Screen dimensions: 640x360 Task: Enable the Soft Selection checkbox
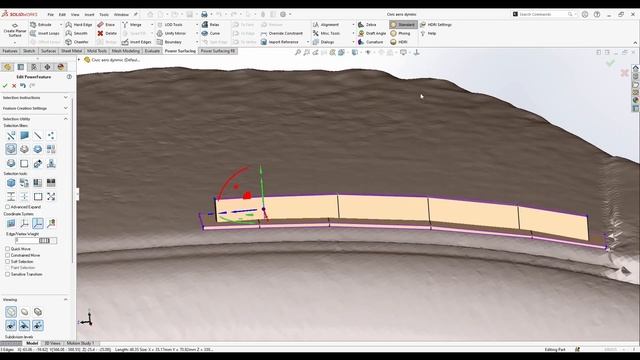click(7, 261)
